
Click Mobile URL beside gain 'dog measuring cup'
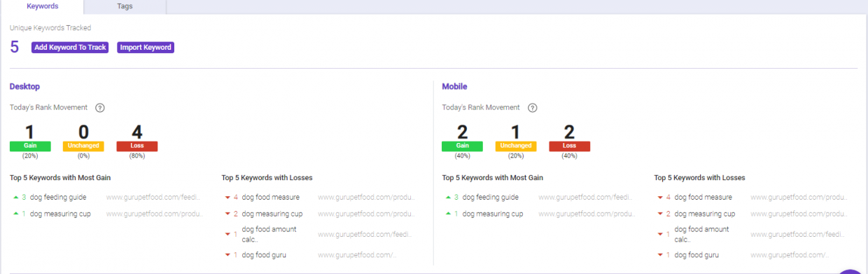pyautogui.click(x=587, y=214)
